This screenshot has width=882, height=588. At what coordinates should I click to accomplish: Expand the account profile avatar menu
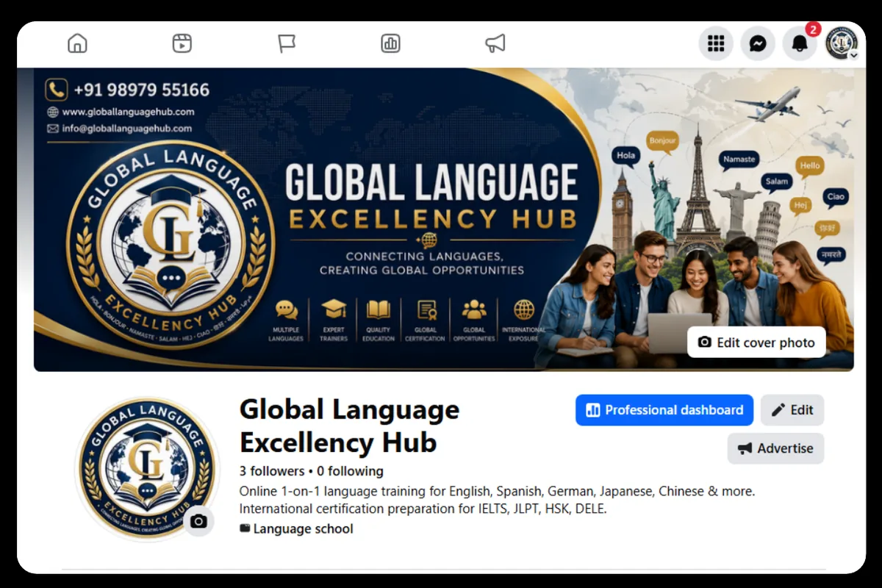tap(842, 44)
